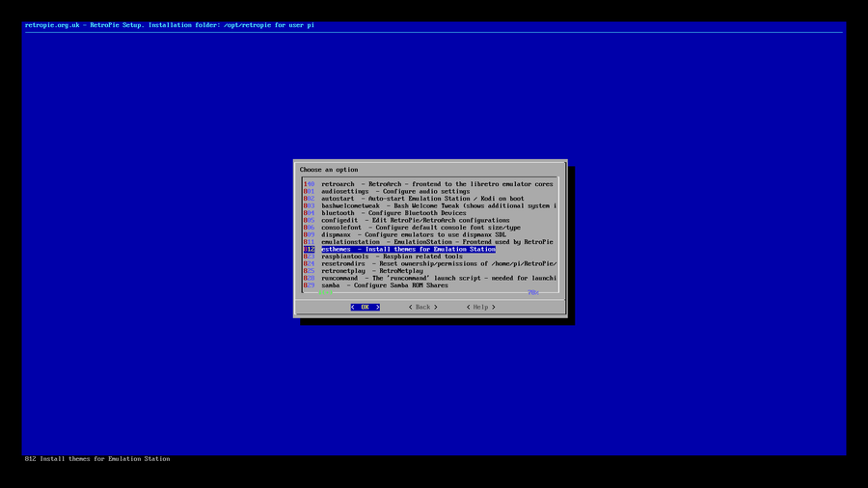Choose 824 resetromdirs entry

(429, 264)
